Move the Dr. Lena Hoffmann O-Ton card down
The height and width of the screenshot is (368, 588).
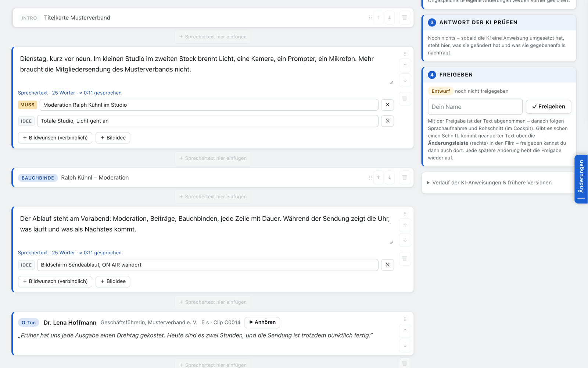point(405,346)
